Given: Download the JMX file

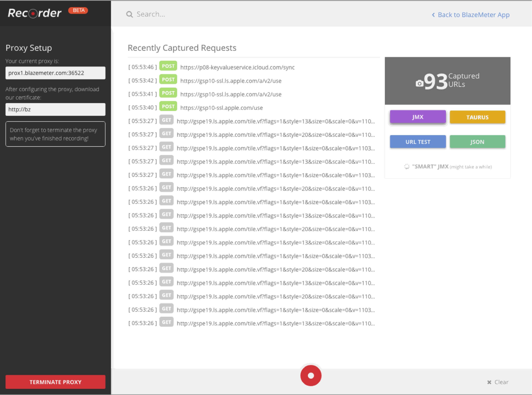Looking at the screenshot, I should 418,117.
